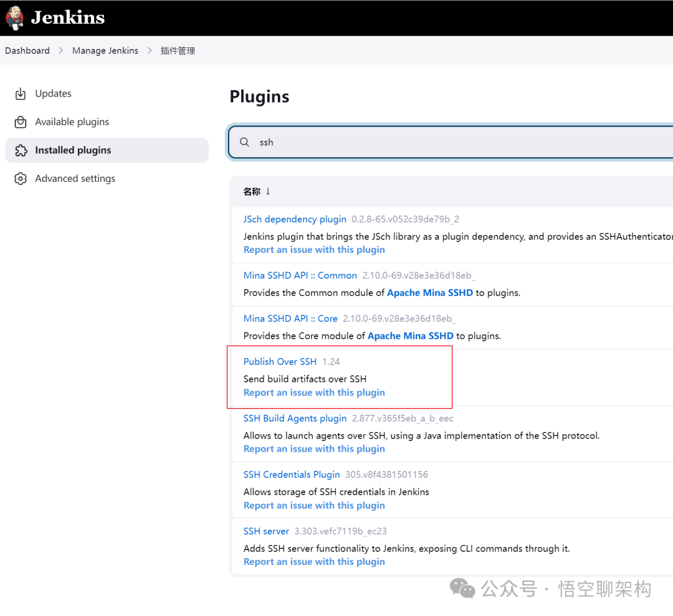Click the magnifying glass search icon

(x=244, y=143)
